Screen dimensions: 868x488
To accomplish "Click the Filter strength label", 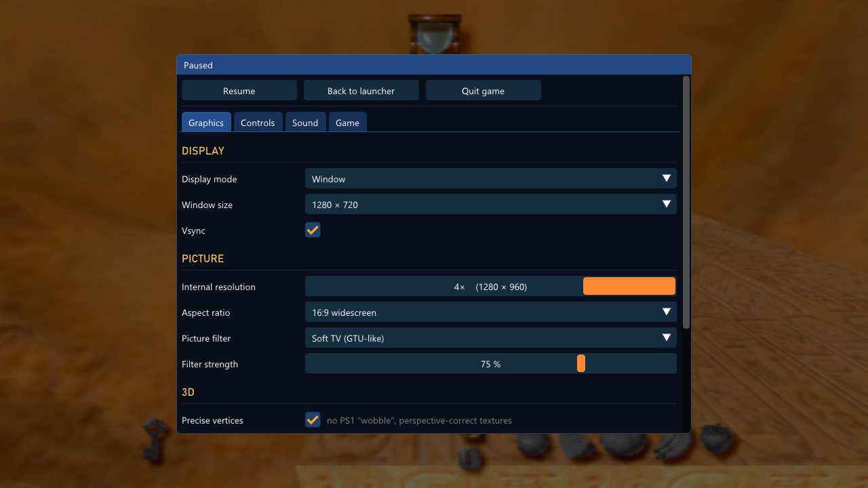I will pyautogui.click(x=210, y=364).
